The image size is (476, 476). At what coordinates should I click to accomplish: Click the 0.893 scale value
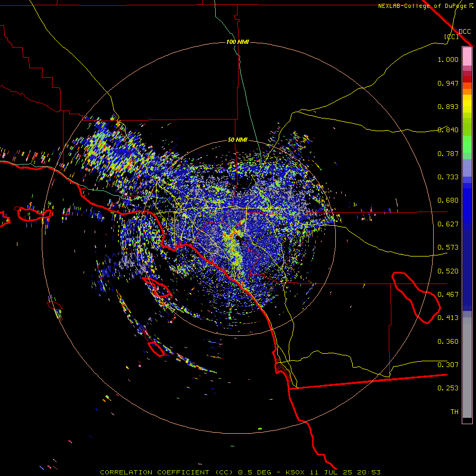point(448,106)
